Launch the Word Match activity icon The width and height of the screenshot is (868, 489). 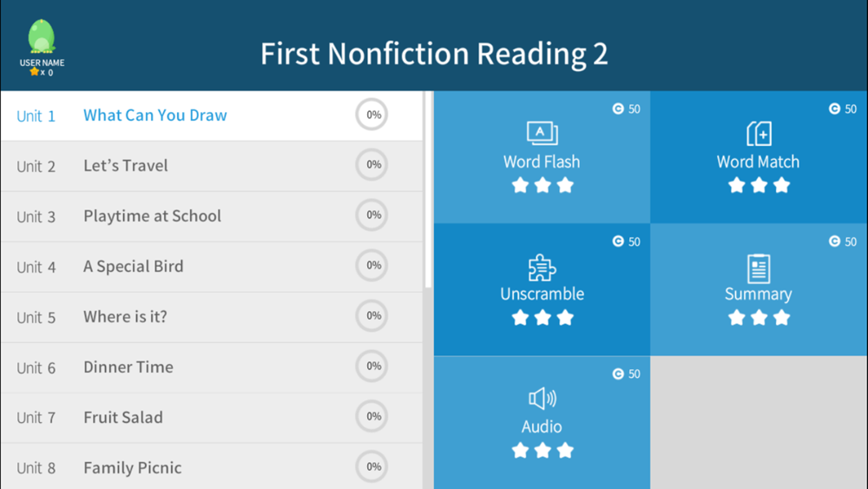(759, 133)
